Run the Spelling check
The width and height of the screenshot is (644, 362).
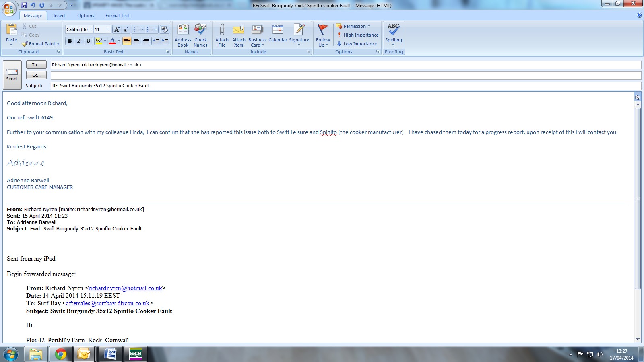(393, 35)
